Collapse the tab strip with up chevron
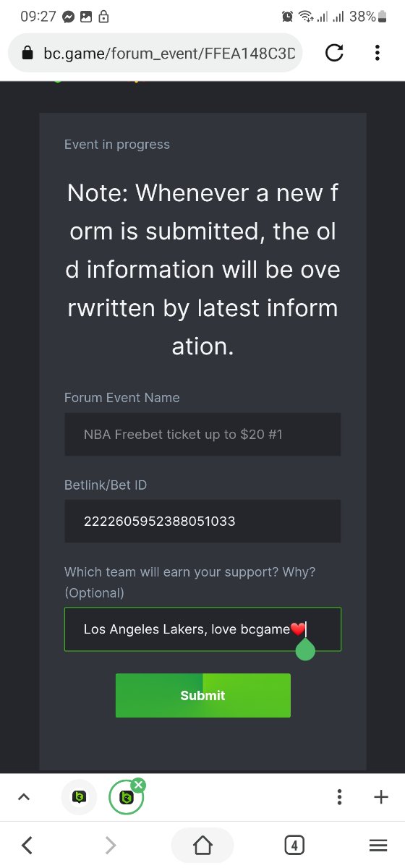Image resolution: width=405 pixels, height=868 pixels. click(23, 797)
